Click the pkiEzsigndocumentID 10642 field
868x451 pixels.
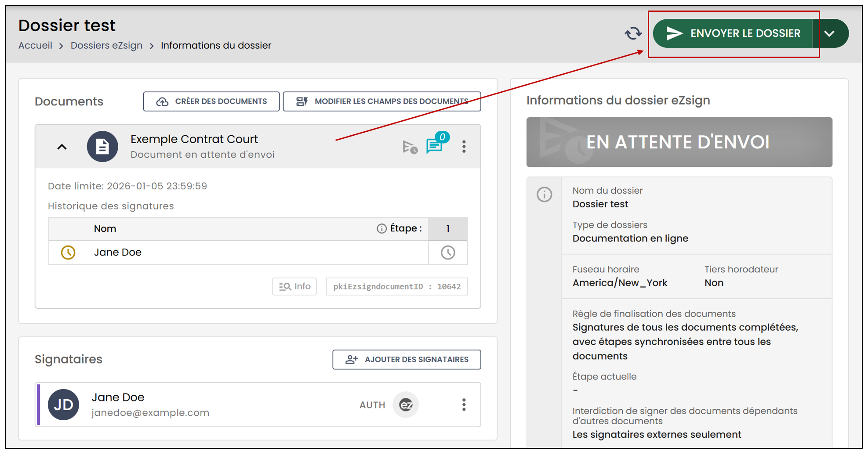click(397, 286)
